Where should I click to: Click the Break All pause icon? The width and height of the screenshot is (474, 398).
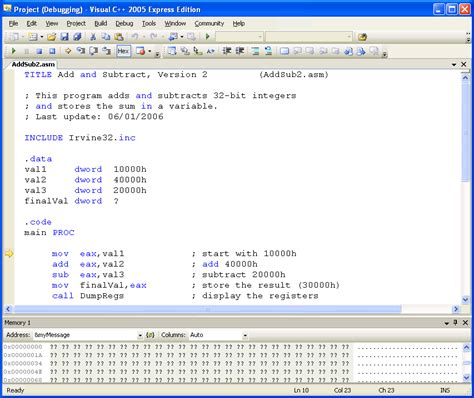[27, 51]
